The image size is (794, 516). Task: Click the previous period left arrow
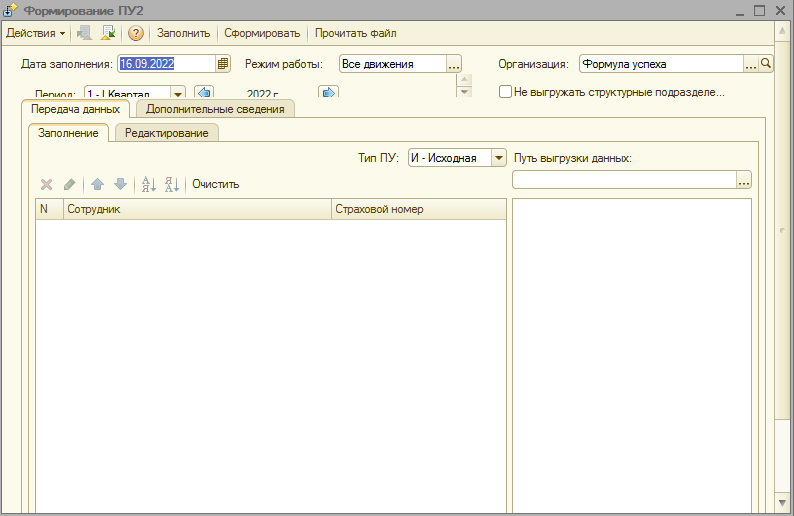(x=204, y=93)
